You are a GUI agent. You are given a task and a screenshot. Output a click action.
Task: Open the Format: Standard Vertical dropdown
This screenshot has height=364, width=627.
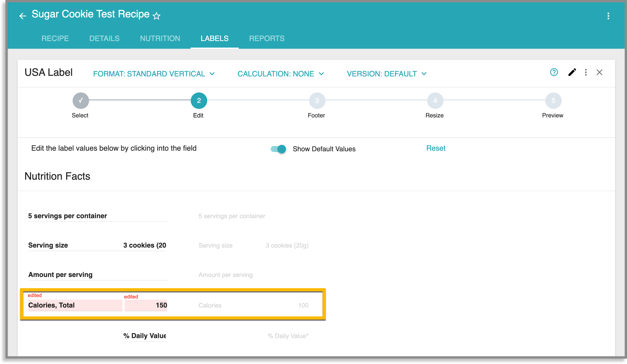pos(154,74)
